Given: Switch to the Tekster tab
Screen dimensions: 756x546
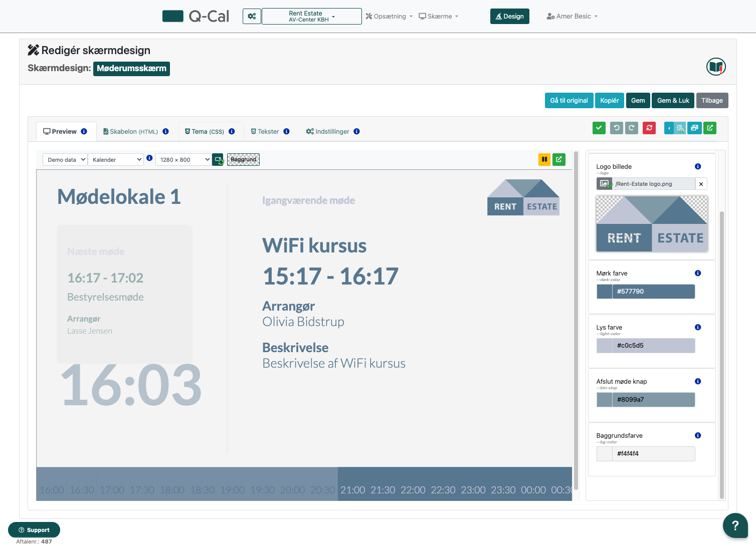Looking at the screenshot, I should click(265, 131).
